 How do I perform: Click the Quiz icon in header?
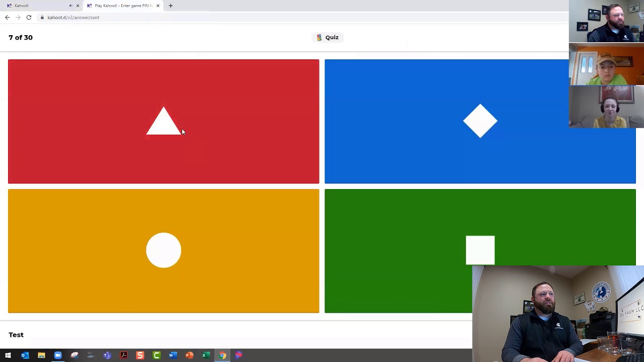[319, 37]
